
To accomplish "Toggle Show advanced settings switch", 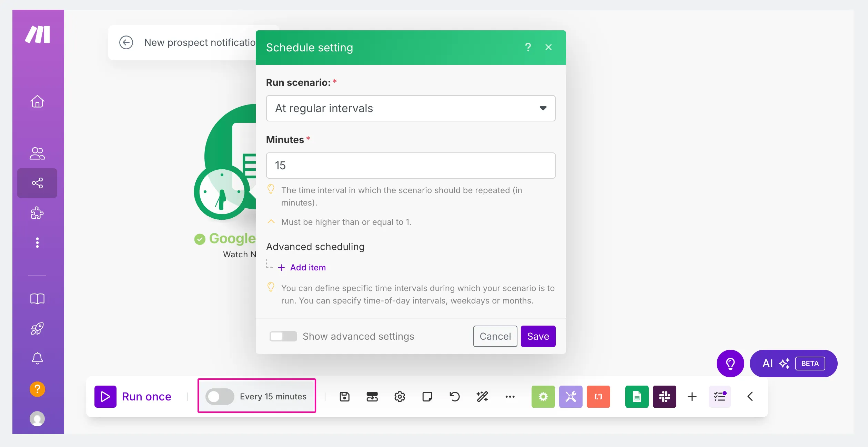I will [x=283, y=336].
